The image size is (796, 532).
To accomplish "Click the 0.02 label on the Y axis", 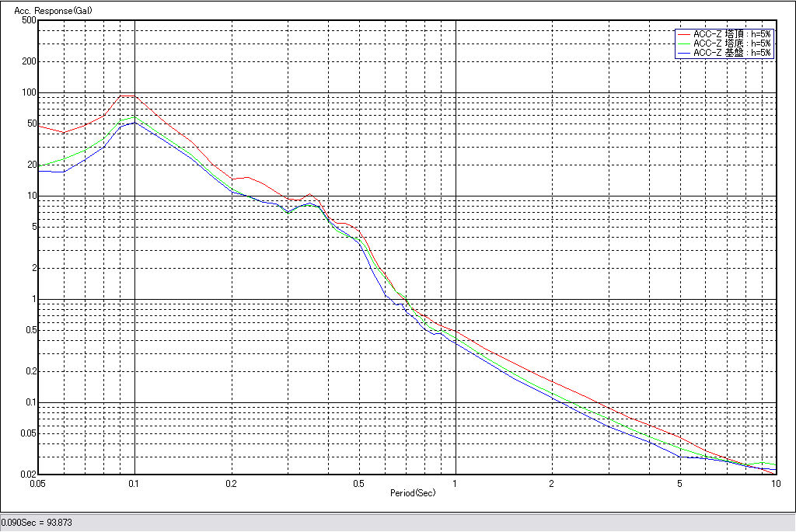I will [x=28, y=475].
